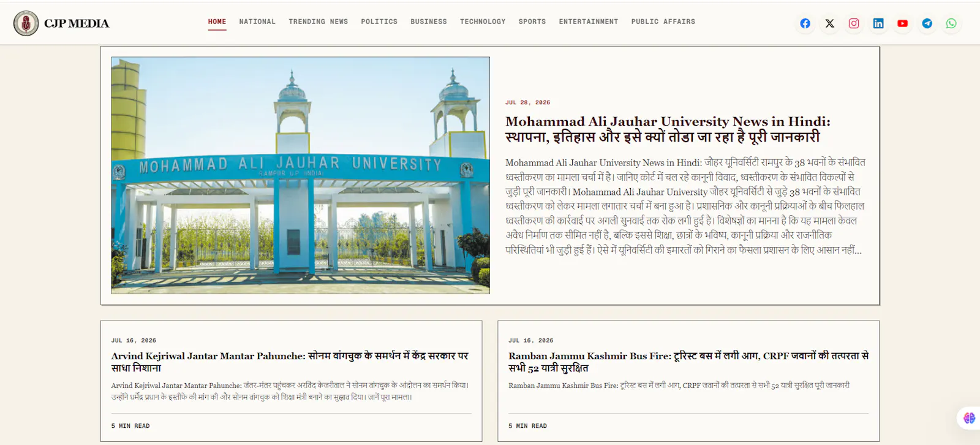Open the Telegram social icon
The width and height of the screenshot is (980, 445).
(x=927, y=23)
